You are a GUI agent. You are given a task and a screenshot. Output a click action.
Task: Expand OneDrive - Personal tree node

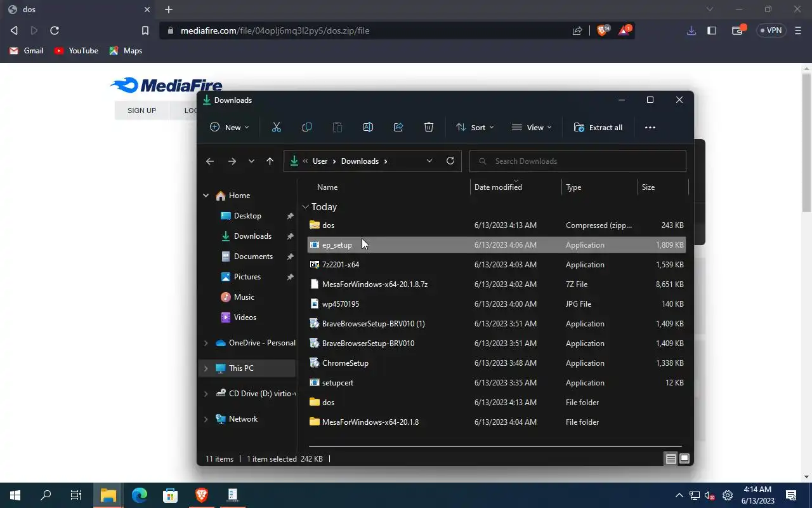click(x=206, y=343)
